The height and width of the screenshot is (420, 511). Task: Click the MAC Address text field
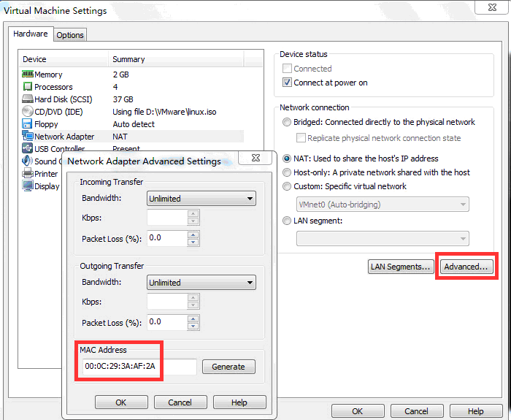click(139, 367)
